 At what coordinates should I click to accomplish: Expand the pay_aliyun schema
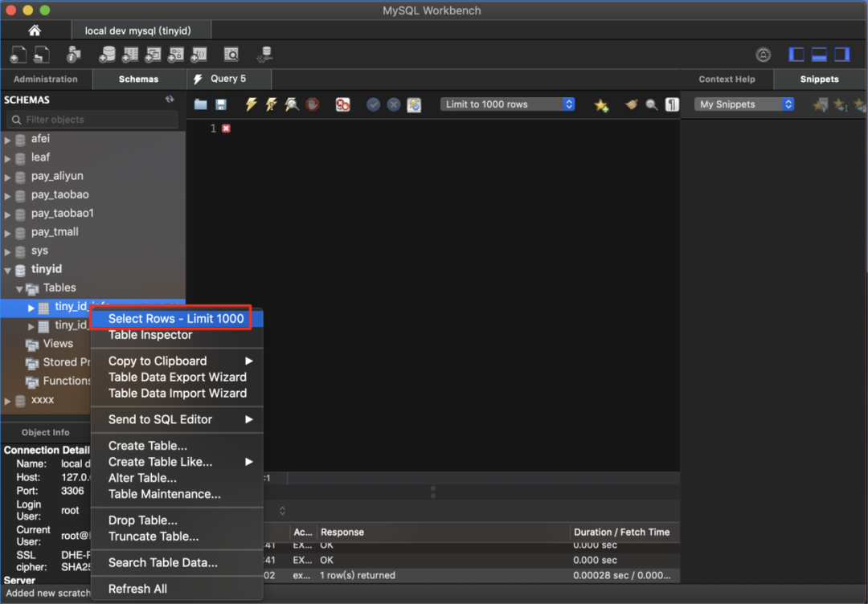pos(7,178)
